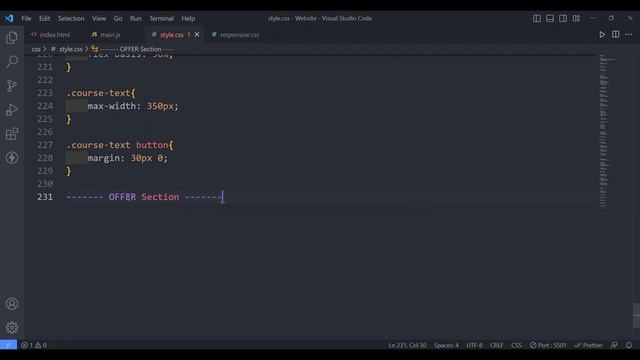This screenshot has width=640, height=360.
Task: Open the lightning bolt extension view
Action: [x=12, y=158]
